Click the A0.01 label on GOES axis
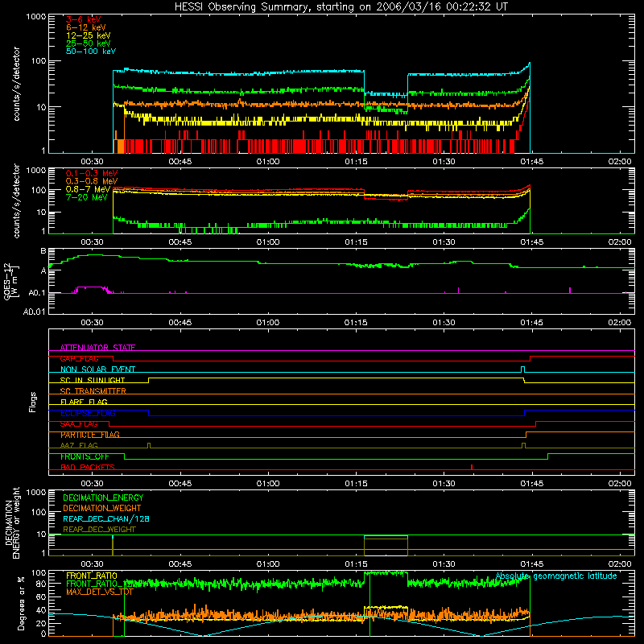644x644 pixels. [35, 312]
